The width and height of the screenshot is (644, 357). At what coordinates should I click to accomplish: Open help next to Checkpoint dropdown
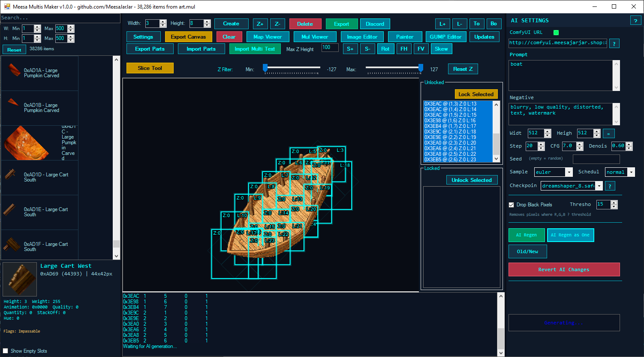[610, 186]
